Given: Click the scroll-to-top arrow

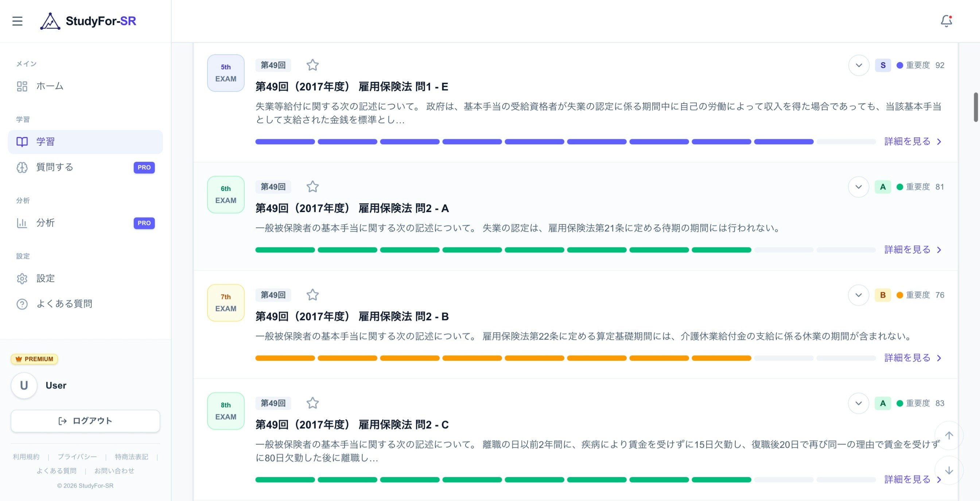Looking at the screenshot, I should pos(949,436).
